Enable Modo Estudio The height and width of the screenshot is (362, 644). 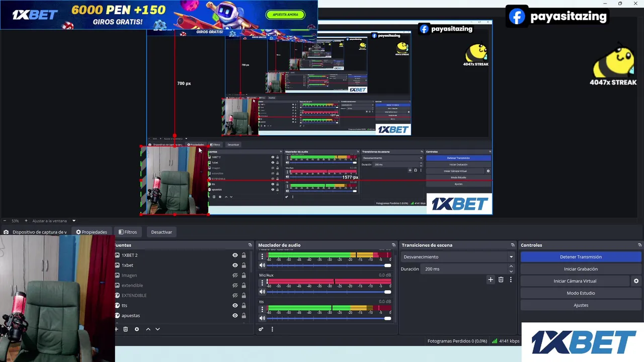[581, 293]
